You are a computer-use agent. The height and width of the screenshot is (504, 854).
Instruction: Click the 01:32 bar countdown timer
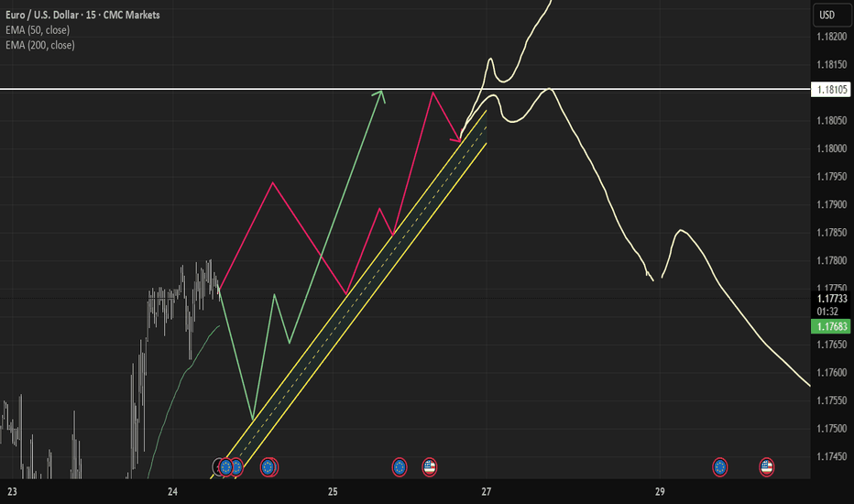[x=827, y=312]
